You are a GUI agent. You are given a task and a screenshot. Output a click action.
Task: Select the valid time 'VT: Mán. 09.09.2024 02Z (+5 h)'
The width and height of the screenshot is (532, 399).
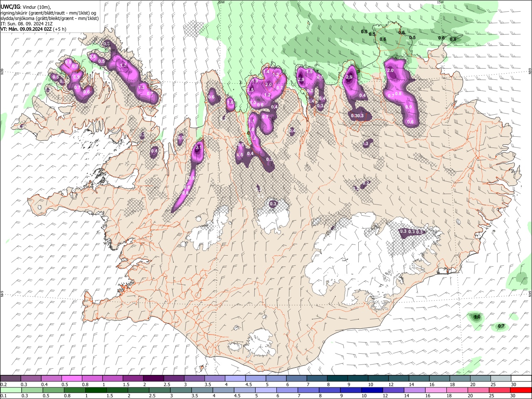(33, 29)
